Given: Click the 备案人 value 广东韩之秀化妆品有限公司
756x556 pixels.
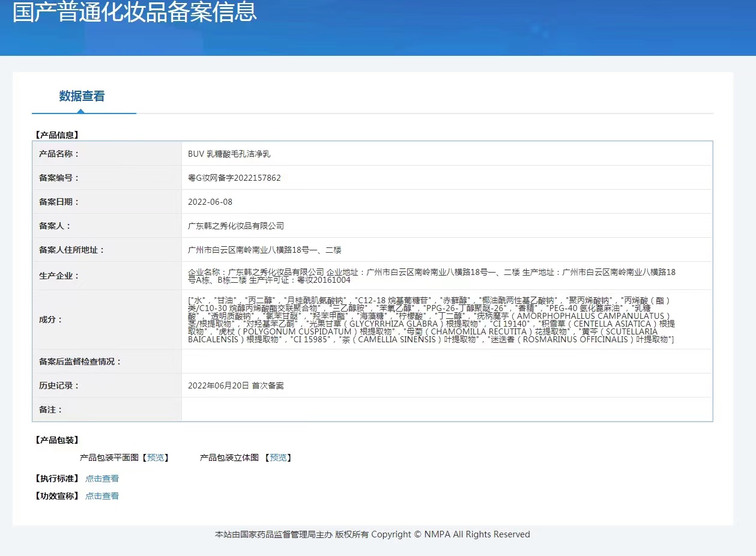Looking at the screenshot, I should [235, 226].
